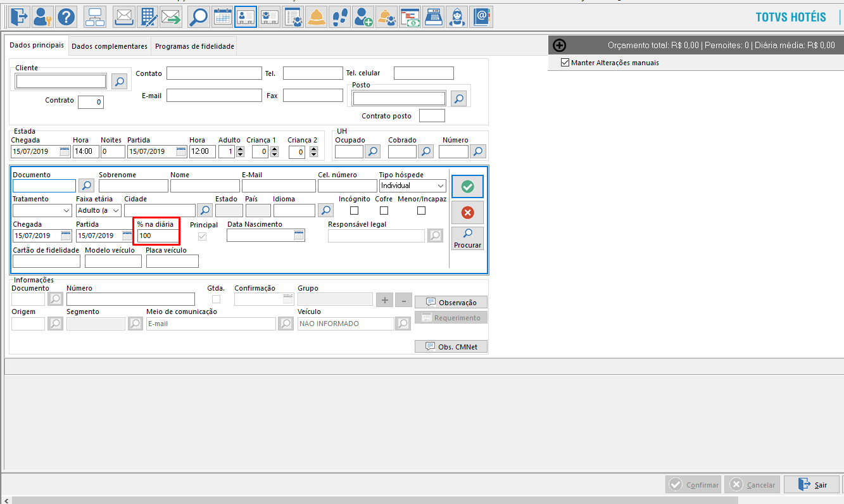This screenshot has height=504, width=844.
Task: Confirm guest with green check button
Action: click(467, 186)
